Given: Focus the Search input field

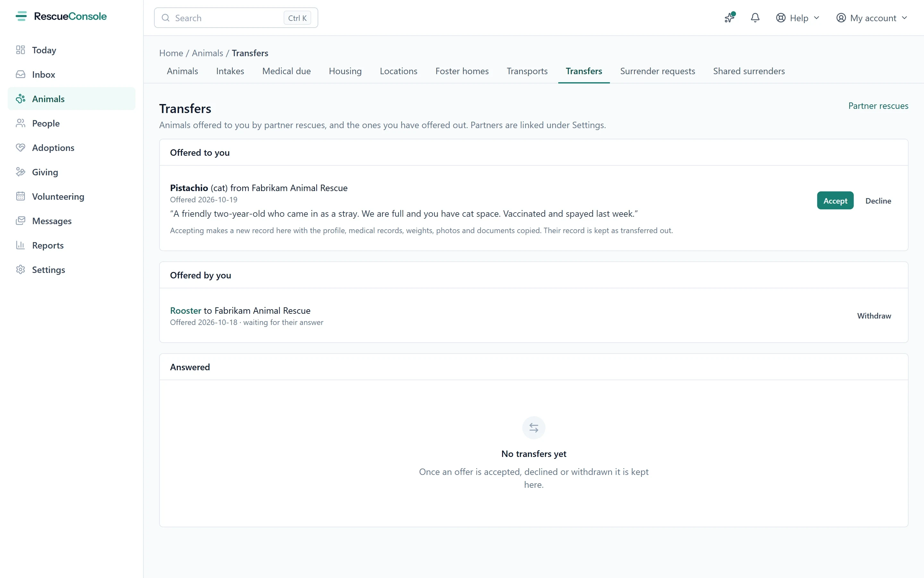Looking at the screenshot, I should click(x=236, y=18).
